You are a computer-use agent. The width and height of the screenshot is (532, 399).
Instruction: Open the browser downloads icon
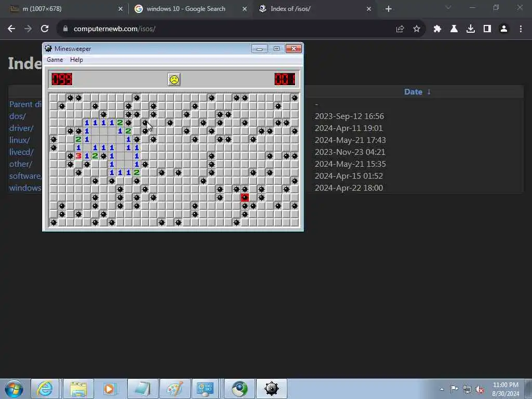470,29
